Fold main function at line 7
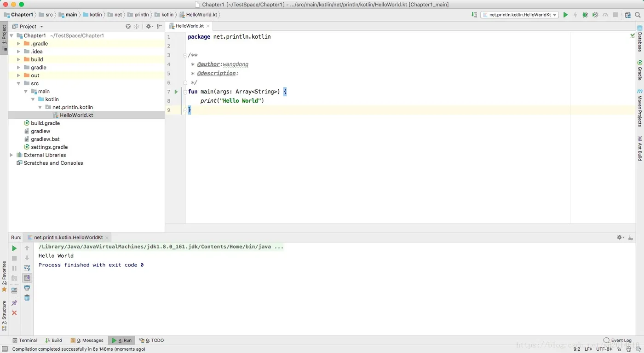The height and width of the screenshot is (353, 644). coord(185,92)
